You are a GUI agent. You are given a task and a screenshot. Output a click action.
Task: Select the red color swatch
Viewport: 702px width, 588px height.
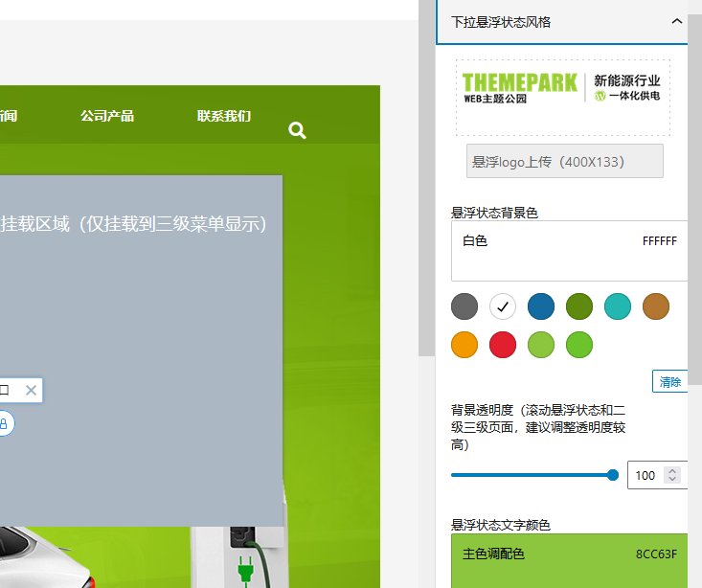click(503, 345)
